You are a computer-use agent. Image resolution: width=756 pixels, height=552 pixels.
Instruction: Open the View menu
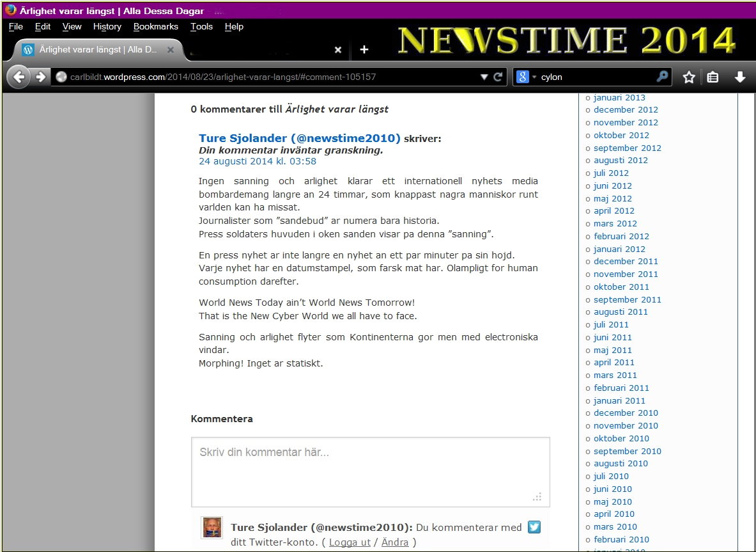coord(72,26)
